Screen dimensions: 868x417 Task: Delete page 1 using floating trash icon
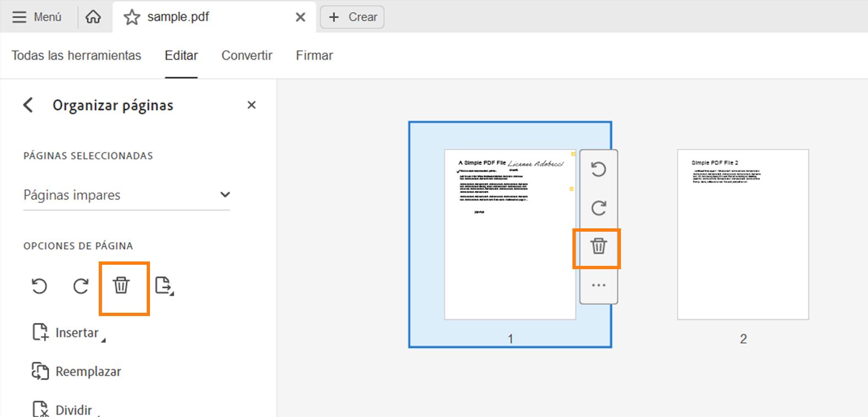tap(599, 246)
